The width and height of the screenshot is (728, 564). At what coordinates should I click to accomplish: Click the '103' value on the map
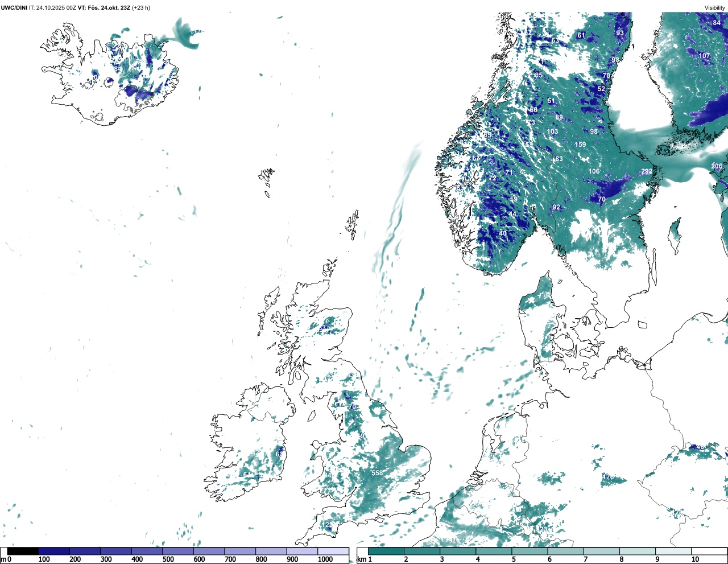(552, 131)
